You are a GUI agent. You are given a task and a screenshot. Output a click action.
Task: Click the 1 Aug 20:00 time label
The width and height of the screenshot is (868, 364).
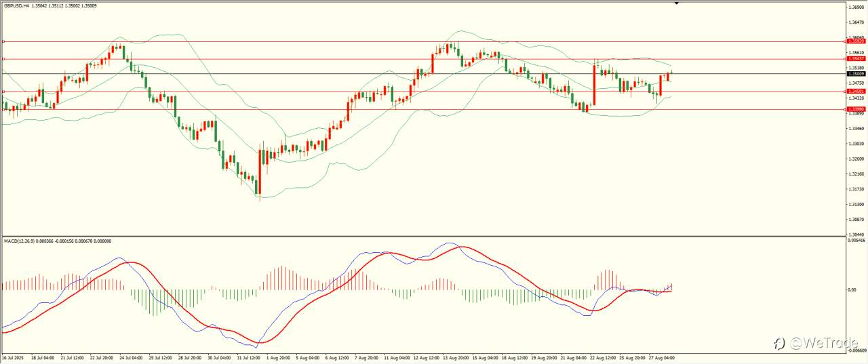pos(279,357)
